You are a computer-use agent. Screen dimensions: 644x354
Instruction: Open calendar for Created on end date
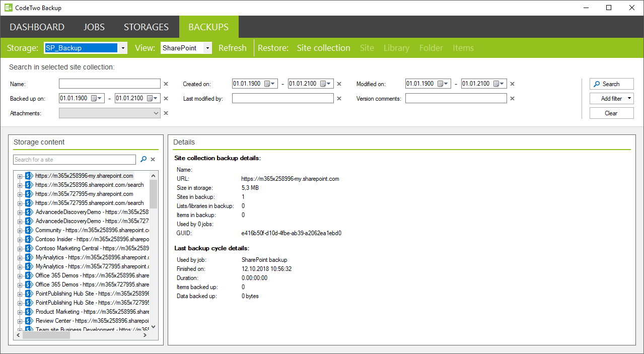pos(326,84)
